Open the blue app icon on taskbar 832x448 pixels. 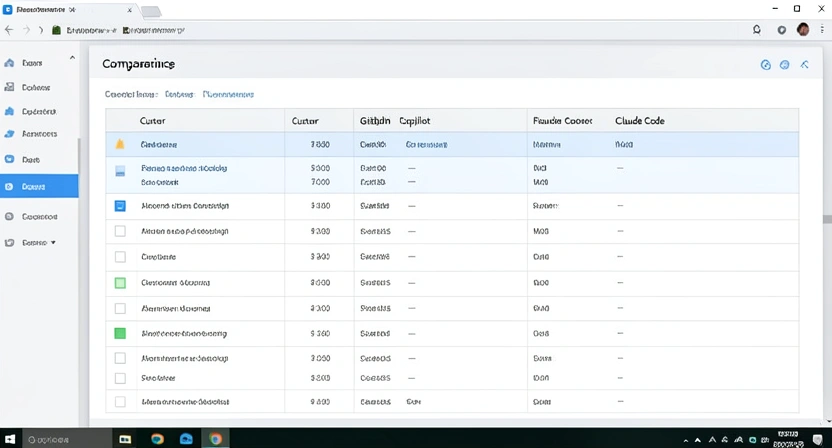pos(186,439)
